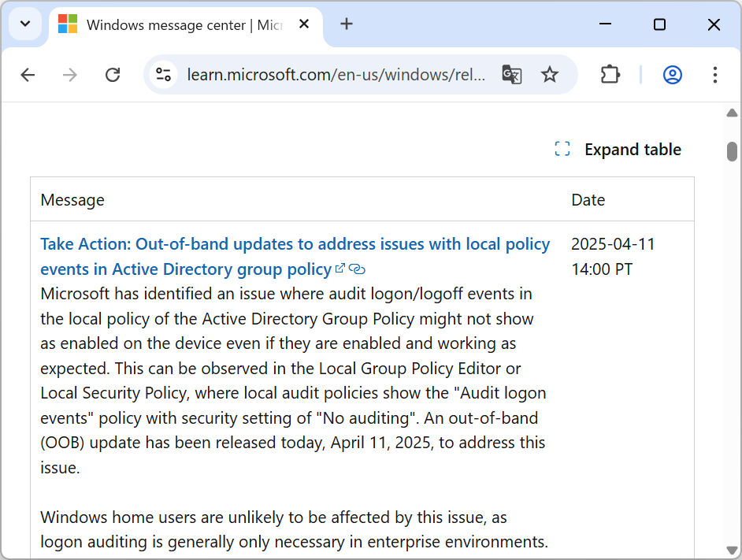Copy the anchor link icon beside the title
This screenshot has width=742, height=560.
coord(358,269)
